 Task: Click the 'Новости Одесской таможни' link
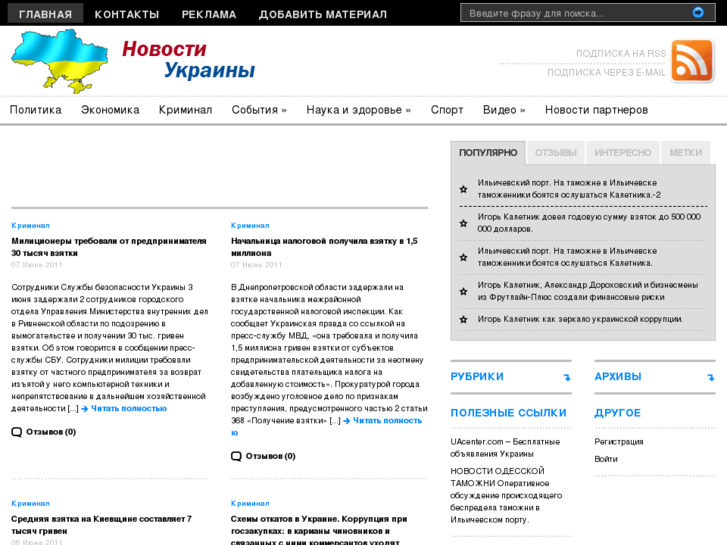506,495
